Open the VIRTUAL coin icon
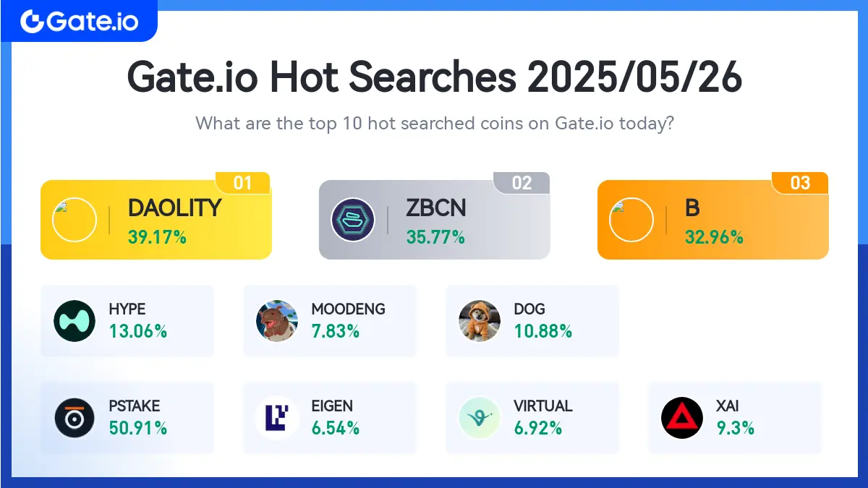Image resolution: width=868 pixels, height=488 pixels. (480, 417)
